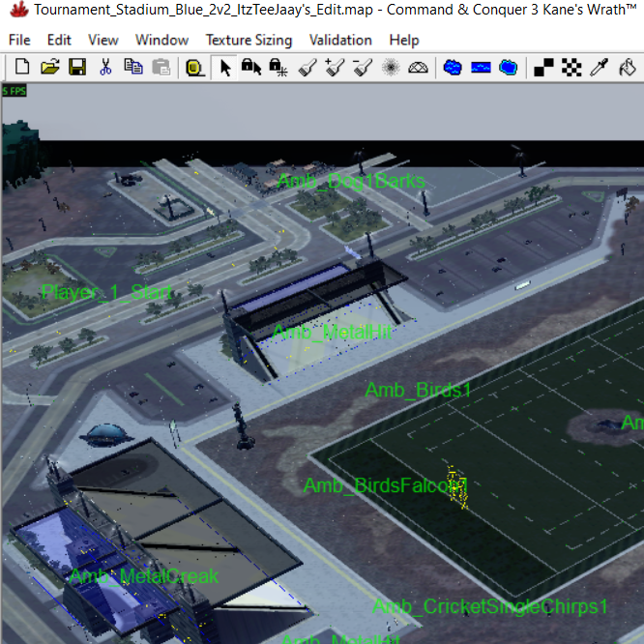
Task: Save the map with floppy disk icon
Action: pyautogui.click(x=77, y=67)
